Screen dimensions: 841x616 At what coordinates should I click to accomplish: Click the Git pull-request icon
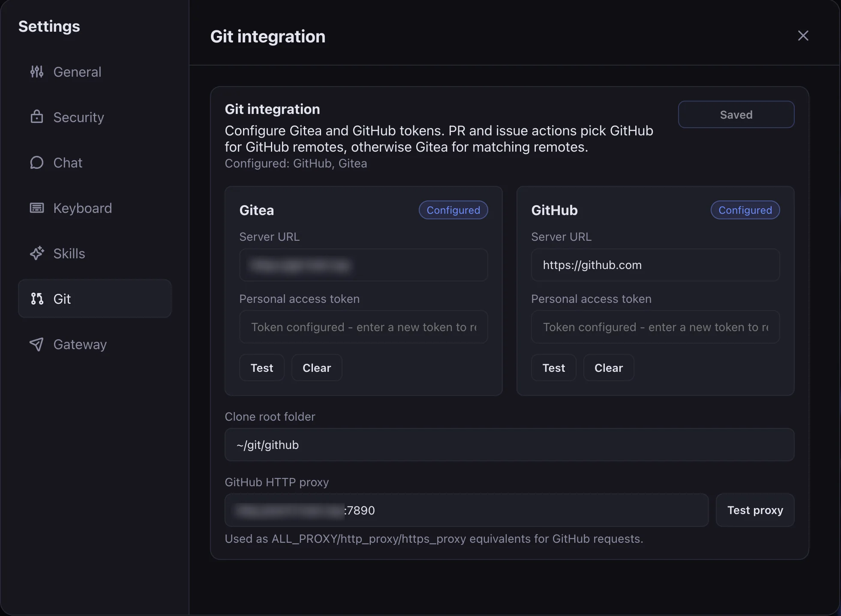37,299
